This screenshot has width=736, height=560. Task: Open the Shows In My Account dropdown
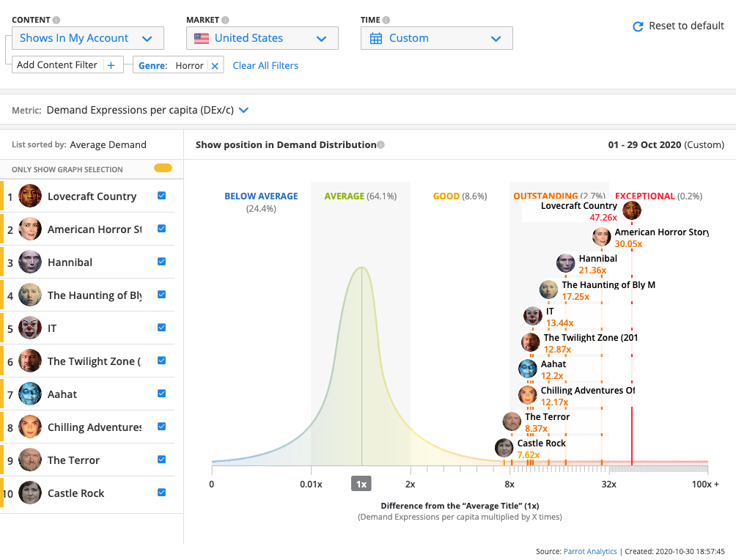[x=88, y=38]
